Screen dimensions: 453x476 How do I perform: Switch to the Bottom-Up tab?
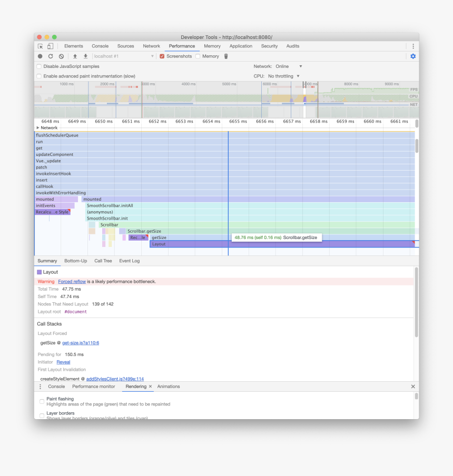click(x=76, y=261)
